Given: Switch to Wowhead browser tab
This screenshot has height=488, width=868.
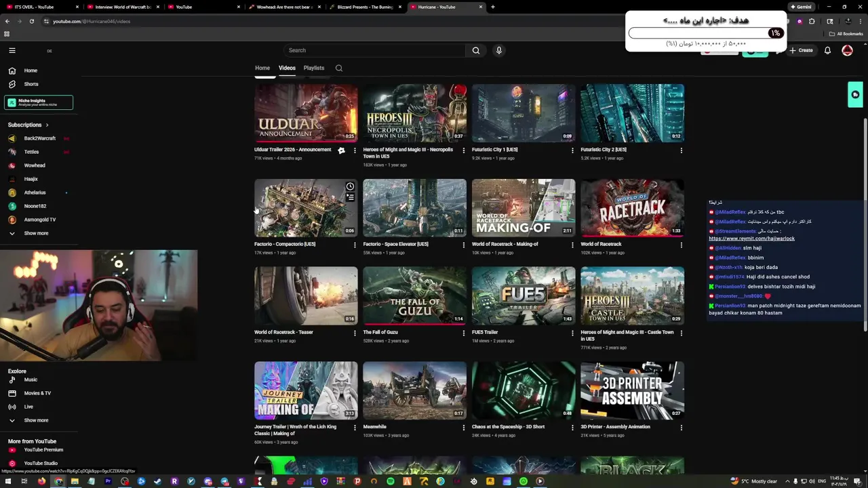Looking at the screenshot, I should (285, 7).
